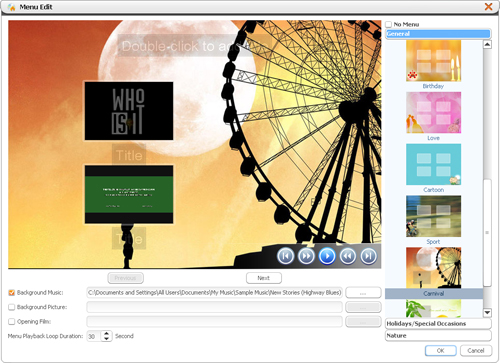Click the 'Cartoon' template label
This screenshot has width=500, height=363.
433,190
